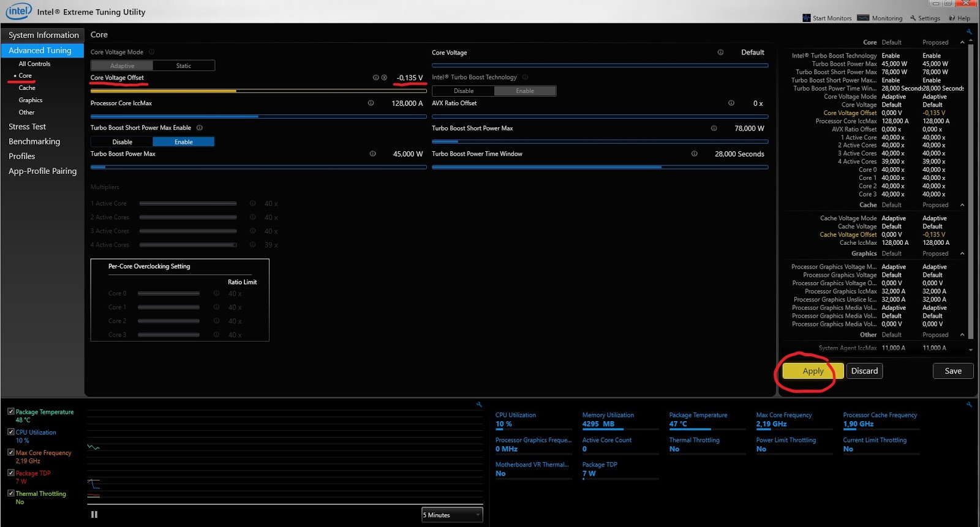Toggle the Max Core Frequency graph checkbox
This screenshot has width=980, height=527.
(10, 452)
